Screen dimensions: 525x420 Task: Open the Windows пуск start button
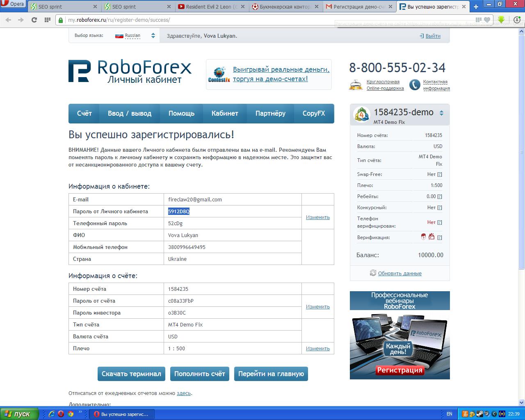click(19, 414)
